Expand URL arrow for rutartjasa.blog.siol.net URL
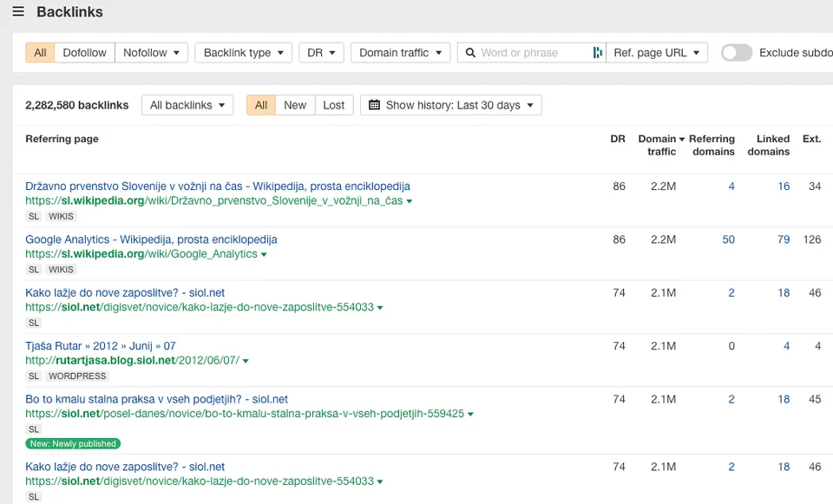The width and height of the screenshot is (833, 504). point(246,361)
